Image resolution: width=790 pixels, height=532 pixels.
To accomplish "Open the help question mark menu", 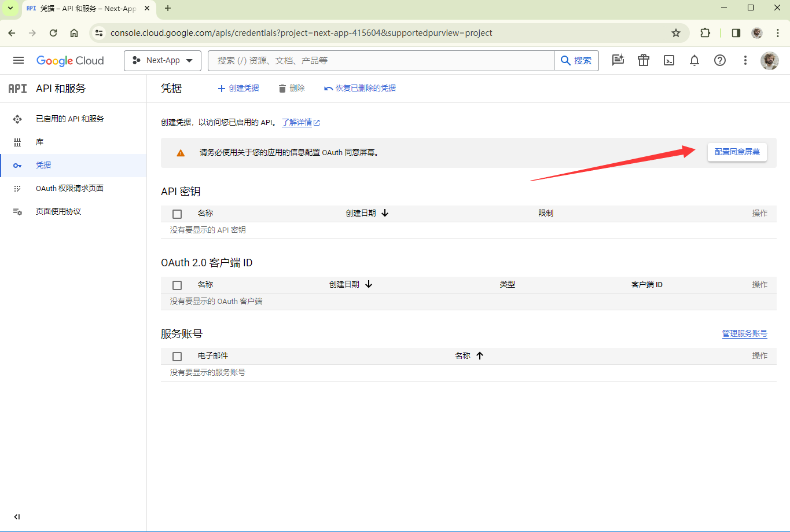I will [x=720, y=60].
